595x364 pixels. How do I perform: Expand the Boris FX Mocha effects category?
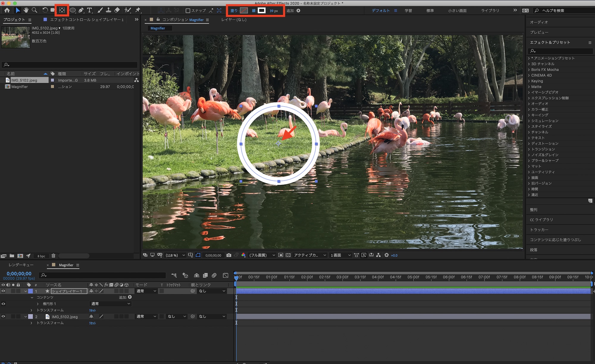[x=529, y=70]
